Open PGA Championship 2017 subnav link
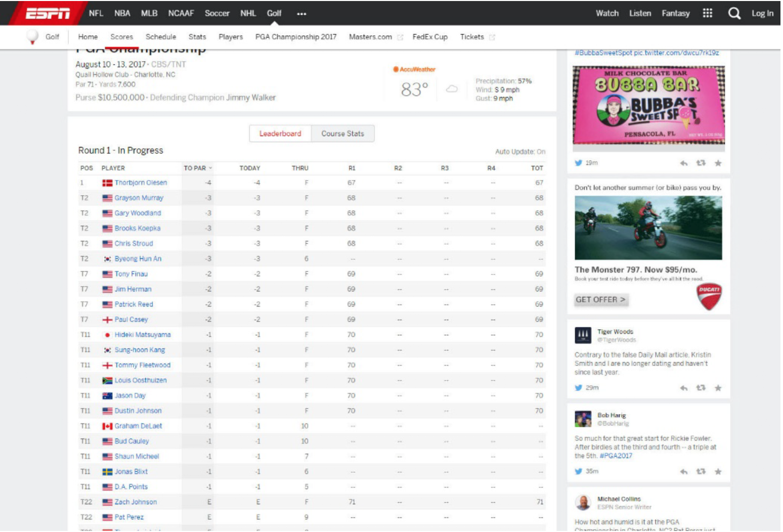Viewport: 783px width, 532px height. click(297, 37)
